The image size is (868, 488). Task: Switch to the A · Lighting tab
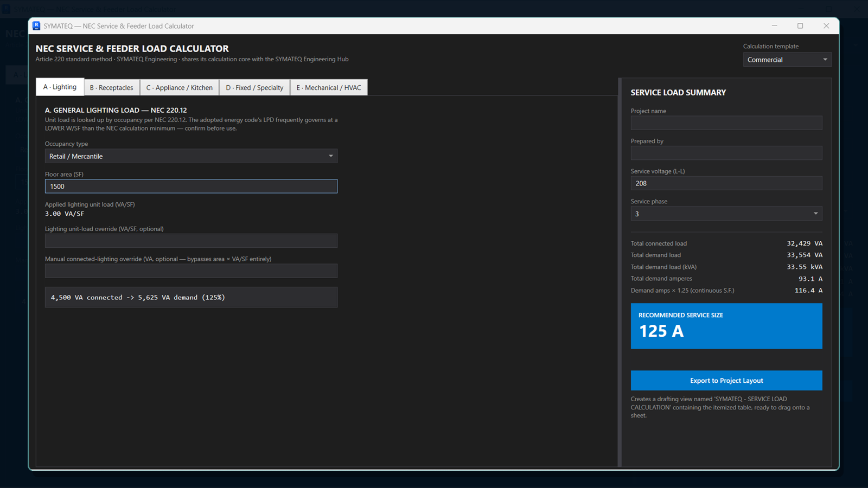point(60,87)
